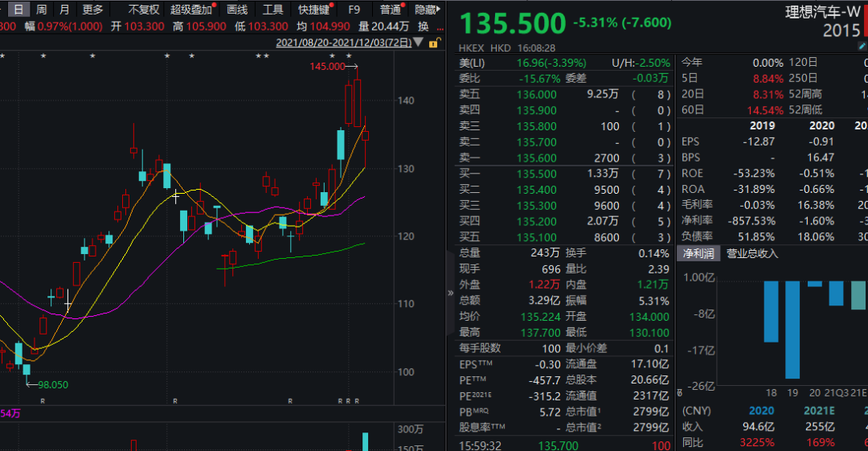Viewport: 868px width, 451px height.
Task: Click the 画线 drawing button
Action: (237, 10)
